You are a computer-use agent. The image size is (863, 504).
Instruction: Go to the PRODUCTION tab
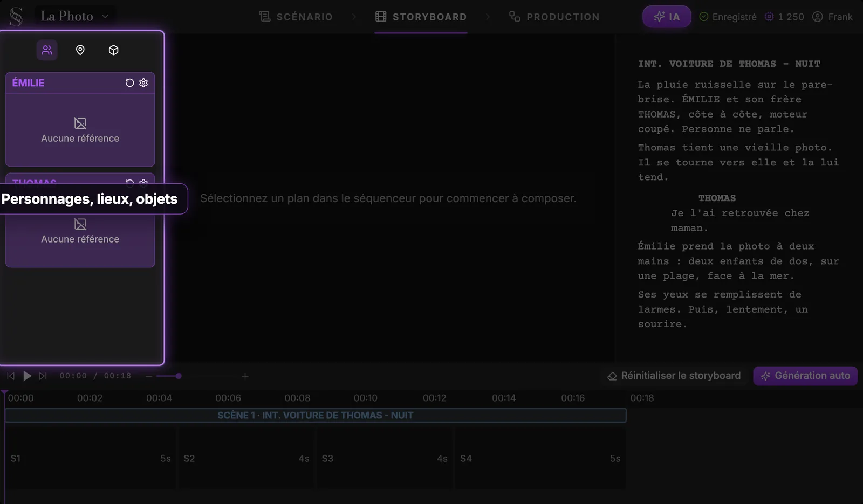point(554,17)
